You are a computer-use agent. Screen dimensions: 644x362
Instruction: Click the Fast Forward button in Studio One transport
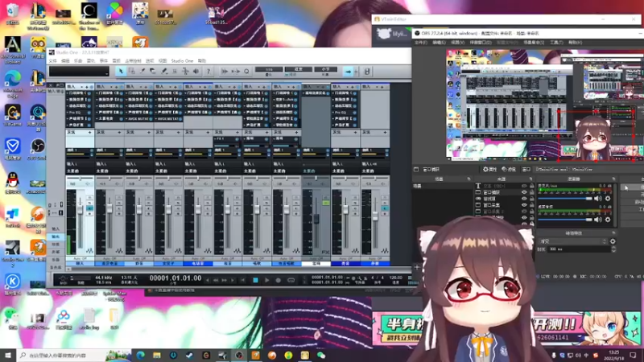(225, 280)
